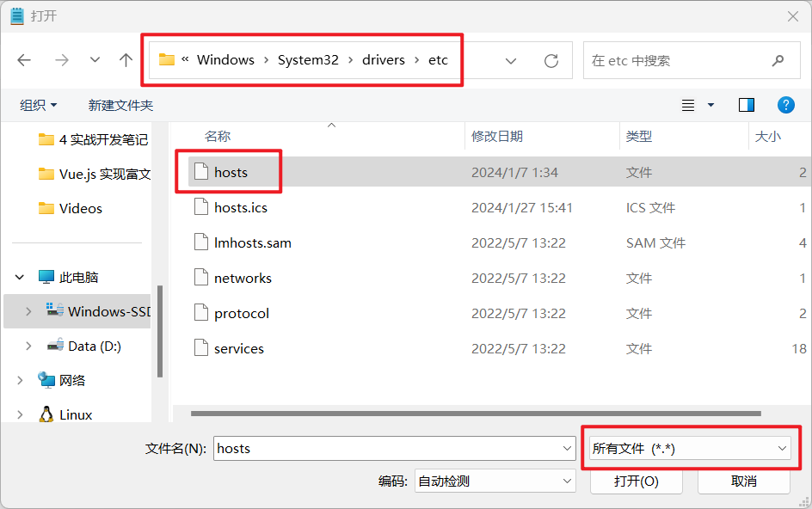
Task: Expand the Data (D:) drive node
Action: tap(28, 346)
